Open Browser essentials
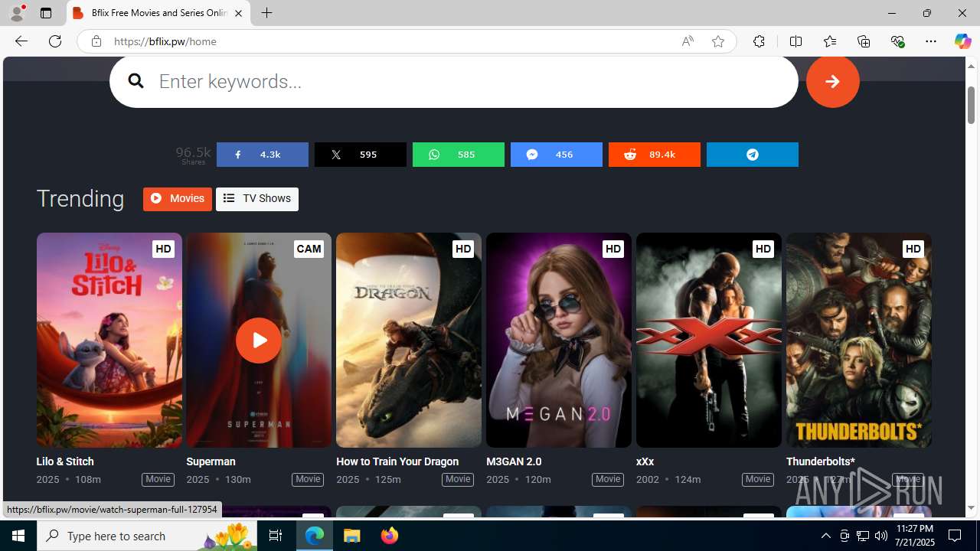This screenshot has height=551, width=980. [x=897, y=41]
